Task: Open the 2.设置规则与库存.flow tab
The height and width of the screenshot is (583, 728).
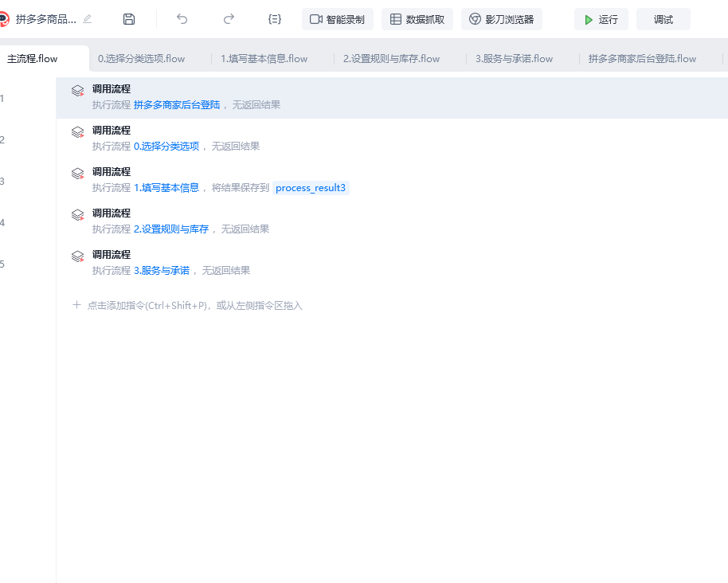Action: (x=391, y=58)
